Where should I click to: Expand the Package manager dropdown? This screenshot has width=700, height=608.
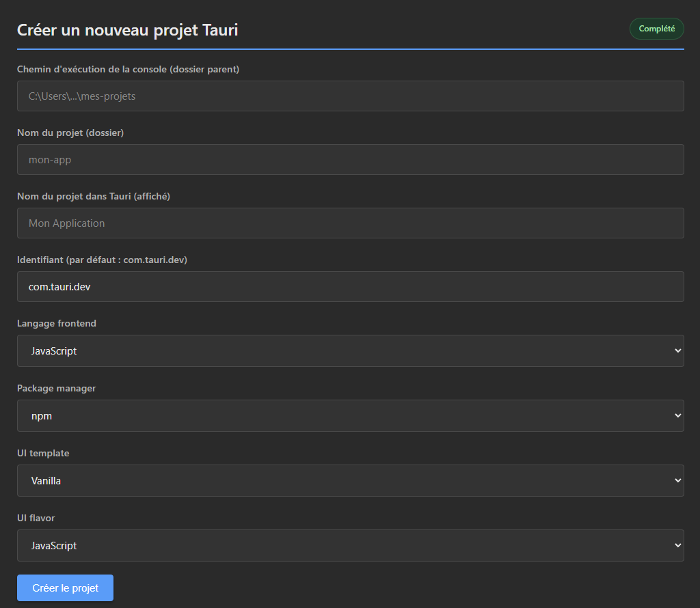click(x=351, y=416)
